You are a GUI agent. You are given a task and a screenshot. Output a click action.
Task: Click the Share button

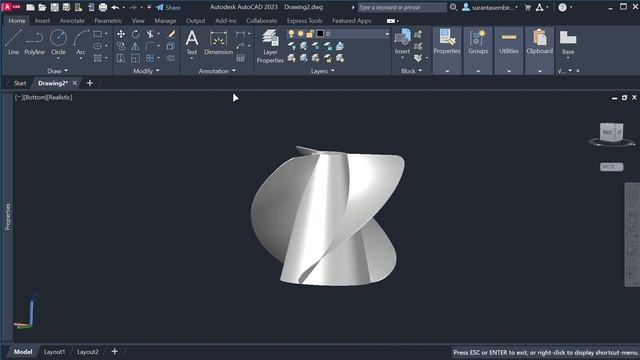click(168, 7)
